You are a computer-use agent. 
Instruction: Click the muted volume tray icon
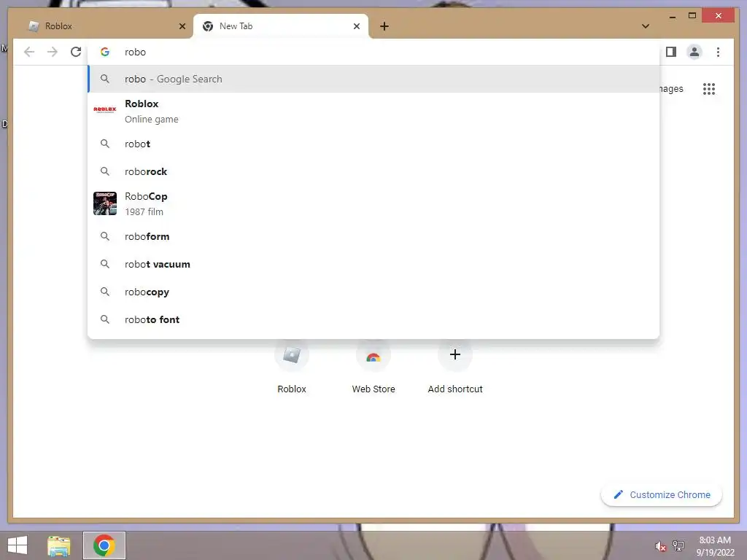(x=660, y=546)
